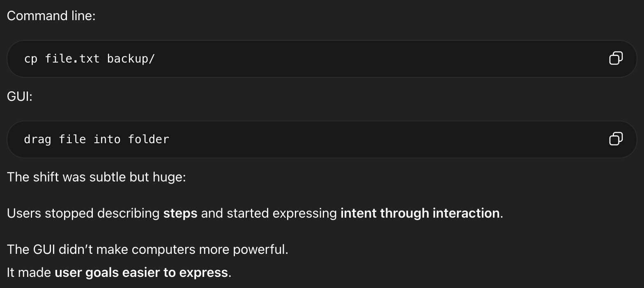Click the sentence "The shift was subtle but huge:"

coord(97,177)
